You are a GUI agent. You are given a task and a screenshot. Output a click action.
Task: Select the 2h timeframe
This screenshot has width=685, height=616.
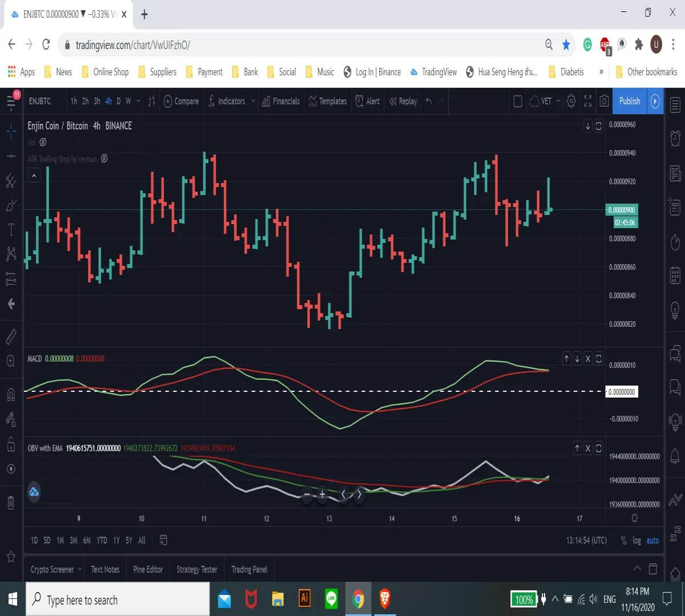pos(85,101)
